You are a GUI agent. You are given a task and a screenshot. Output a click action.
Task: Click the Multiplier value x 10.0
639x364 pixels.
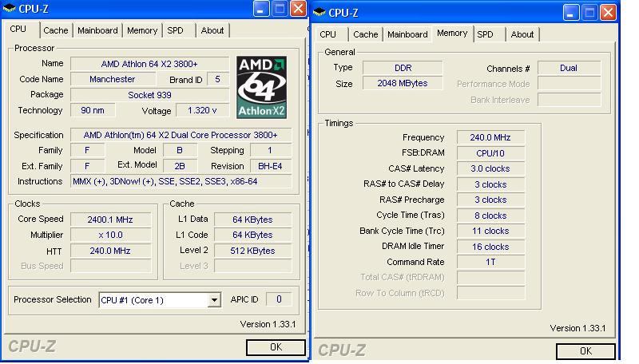110,235
